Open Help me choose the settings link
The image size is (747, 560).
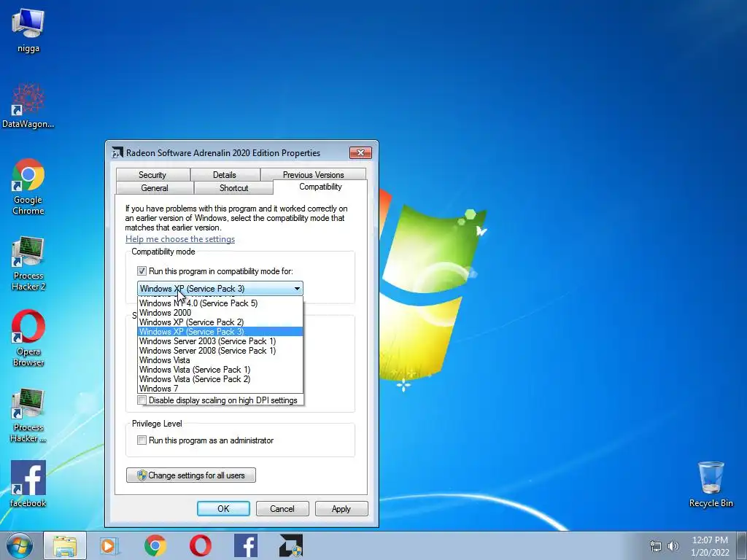pos(180,239)
